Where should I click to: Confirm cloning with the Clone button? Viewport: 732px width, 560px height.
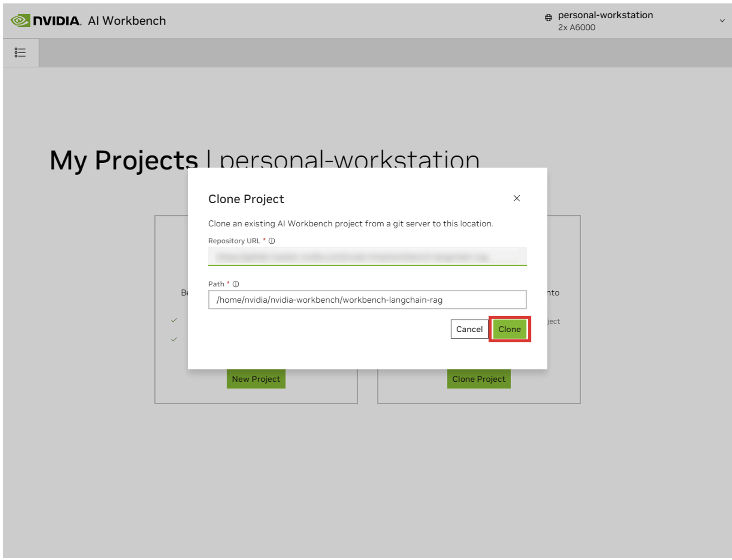[x=510, y=329]
